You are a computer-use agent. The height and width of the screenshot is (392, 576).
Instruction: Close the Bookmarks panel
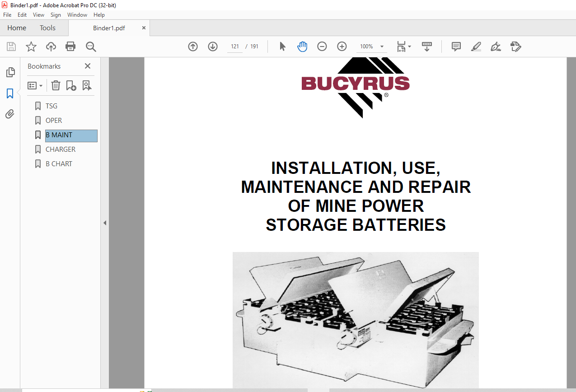(88, 66)
